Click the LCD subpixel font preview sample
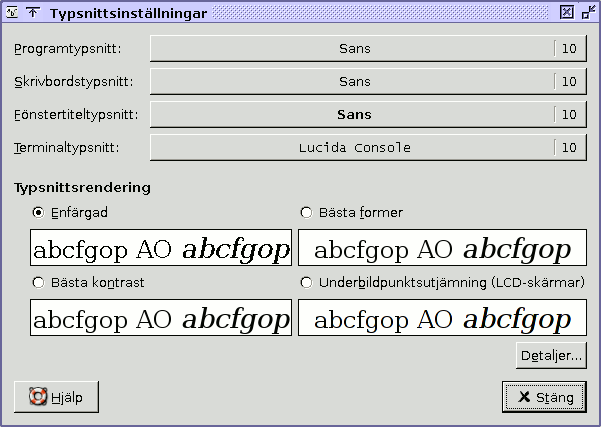 tap(442, 318)
